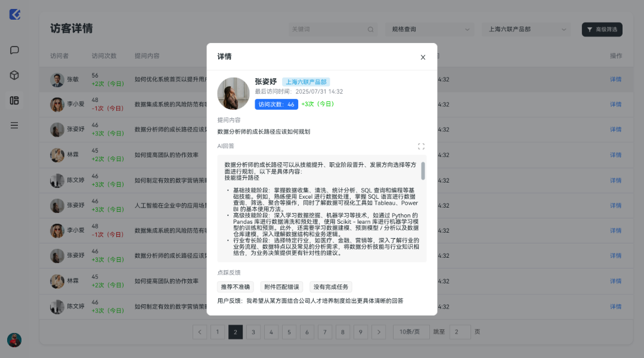The image size is (644, 358).
Task: Go to page 1
Action: (x=218, y=332)
